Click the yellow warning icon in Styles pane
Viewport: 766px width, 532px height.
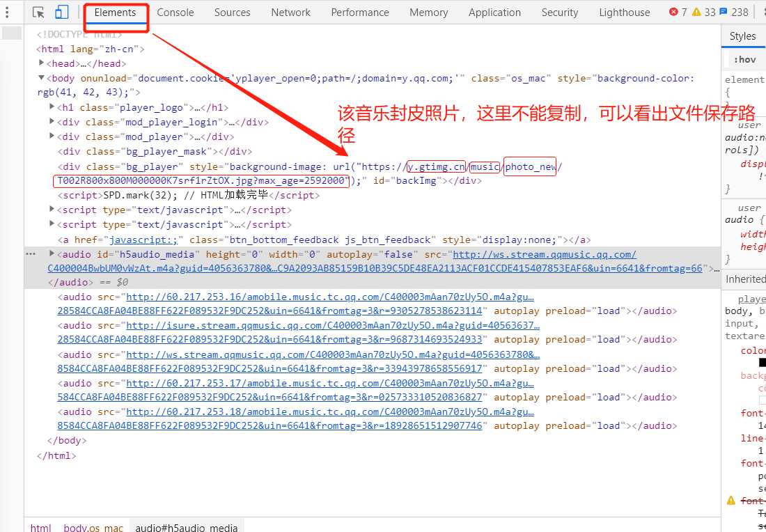pyautogui.click(x=730, y=500)
